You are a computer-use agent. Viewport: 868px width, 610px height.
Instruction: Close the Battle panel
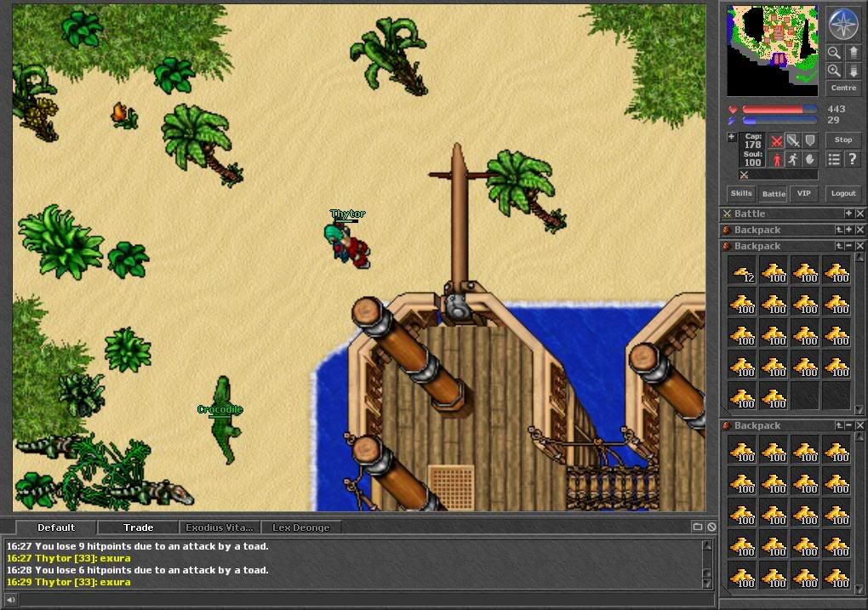pyautogui.click(x=859, y=214)
